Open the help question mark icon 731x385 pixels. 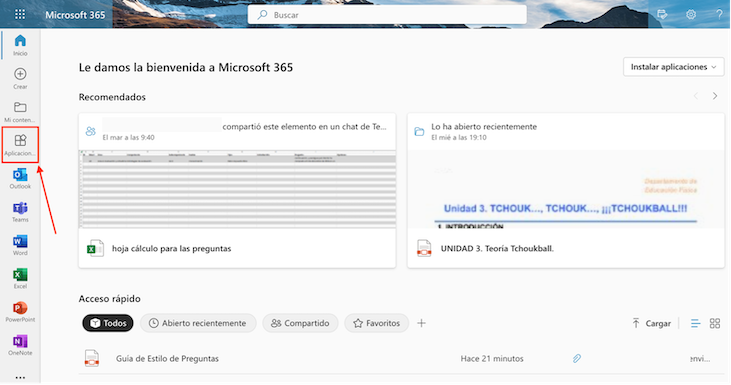719,14
